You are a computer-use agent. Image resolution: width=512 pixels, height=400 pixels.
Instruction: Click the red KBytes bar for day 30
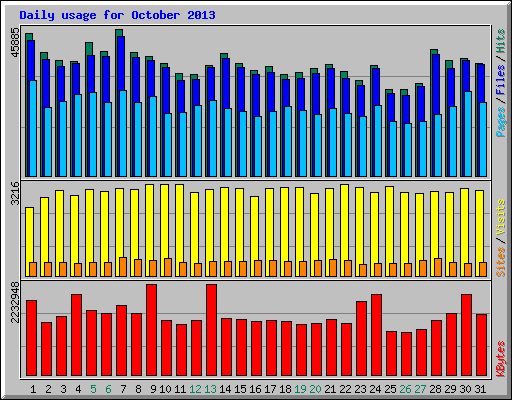(x=467, y=335)
